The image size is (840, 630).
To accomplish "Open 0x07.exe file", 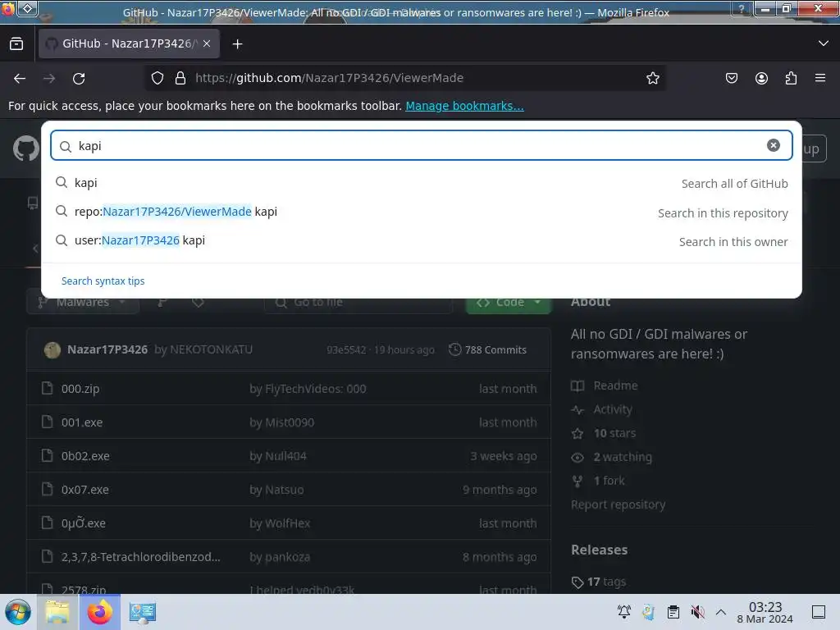I will pos(84,490).
